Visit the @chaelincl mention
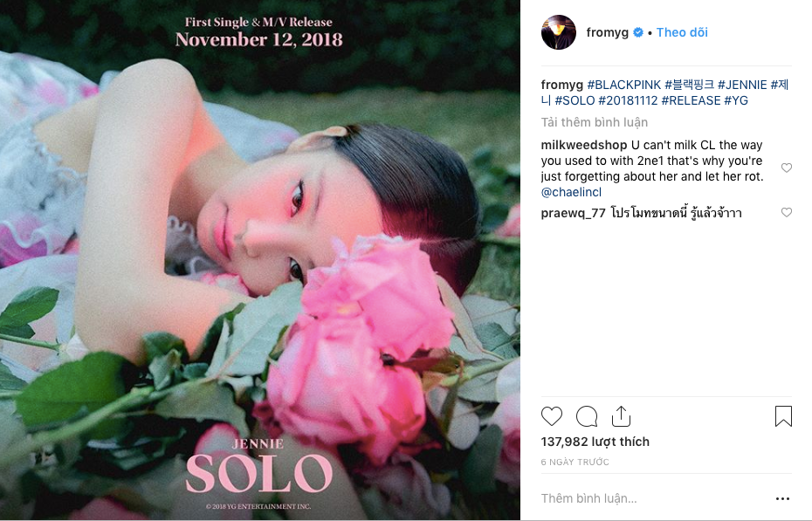This screenshot has width=812, height=521. (571, 192)
